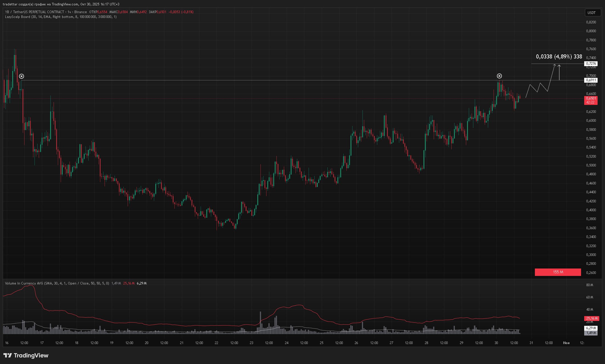Click the gray 1,49 M volume label

591,333
